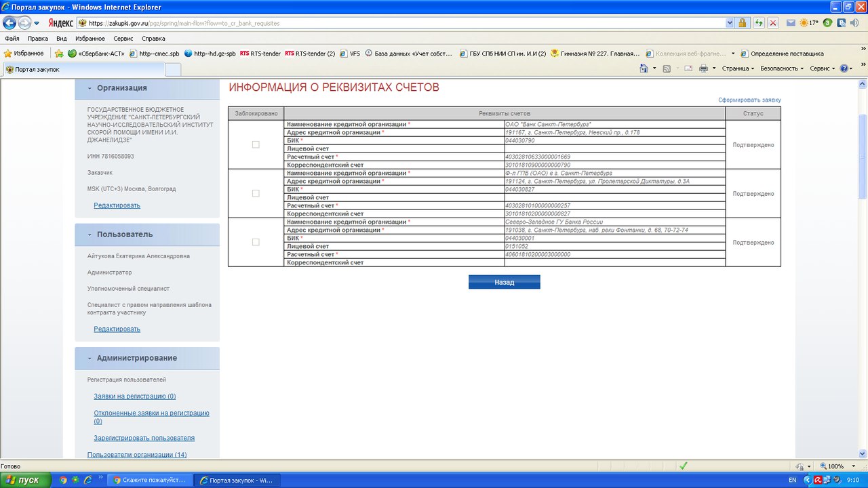Check the block box for Северо-Западное ГУ Банка России

point(256,242)
